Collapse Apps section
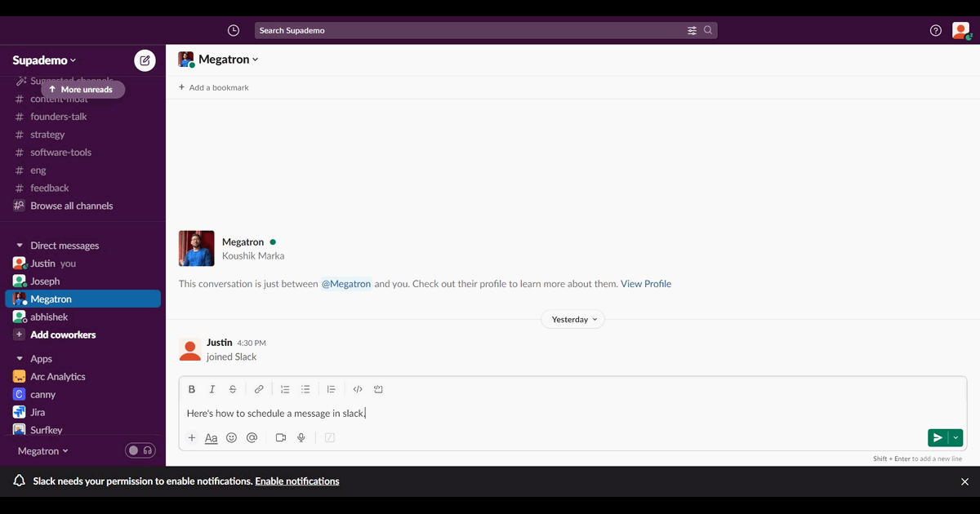 (x=20, y=359)
